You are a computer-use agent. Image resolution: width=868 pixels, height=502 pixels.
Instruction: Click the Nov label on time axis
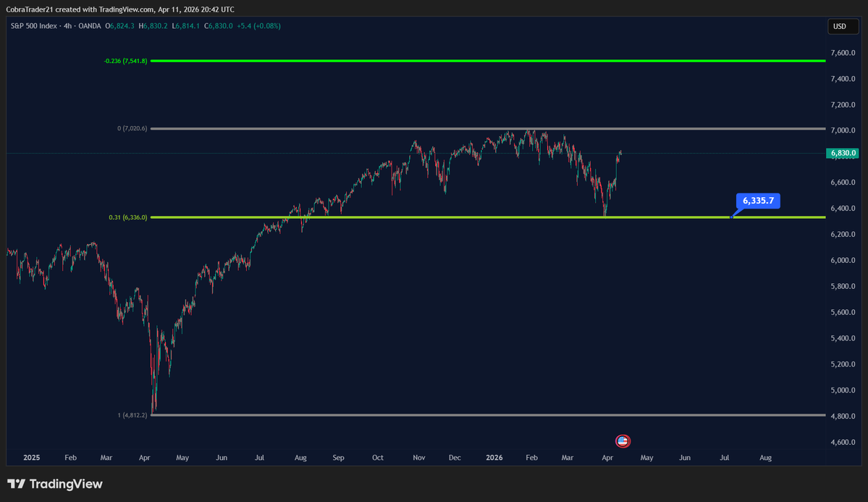[419, 458]
